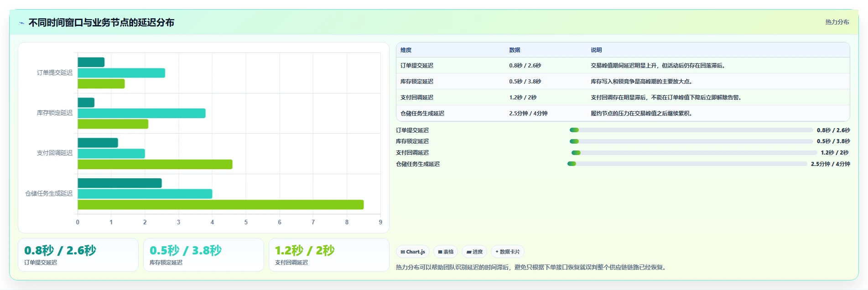868x290 pixels.
Task: Select the 进度 tag chip
Action: point(474,252)
